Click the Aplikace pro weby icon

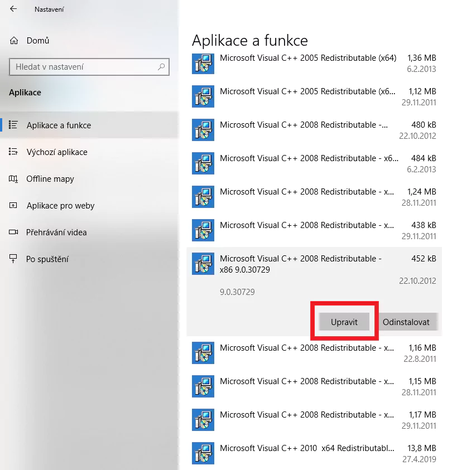[x=13, y=205]
